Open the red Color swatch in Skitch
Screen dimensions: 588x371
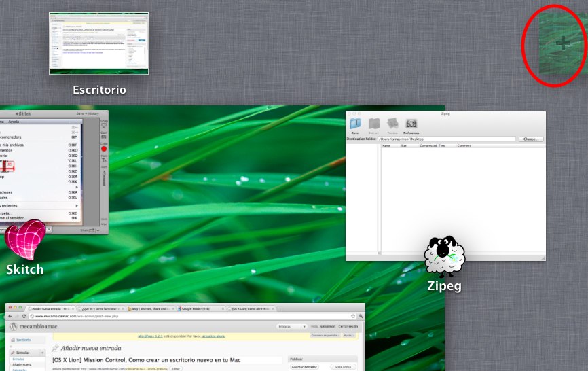tap(104, 149)
